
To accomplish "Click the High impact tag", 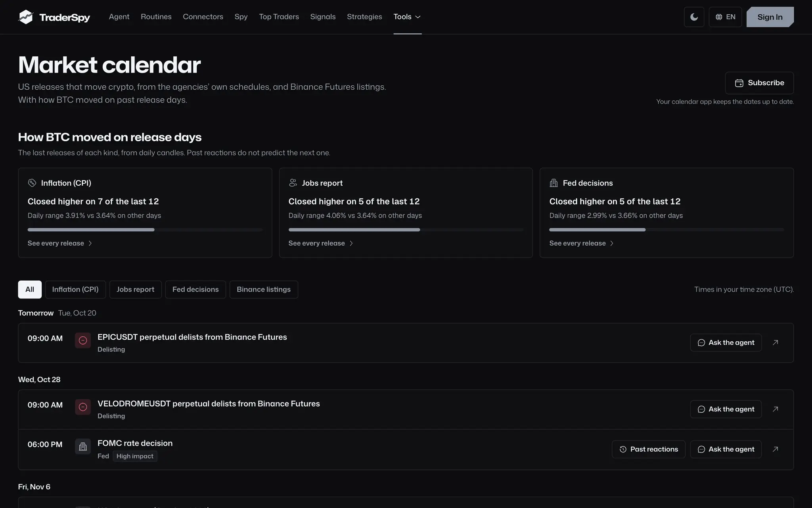I will (135, 456).
